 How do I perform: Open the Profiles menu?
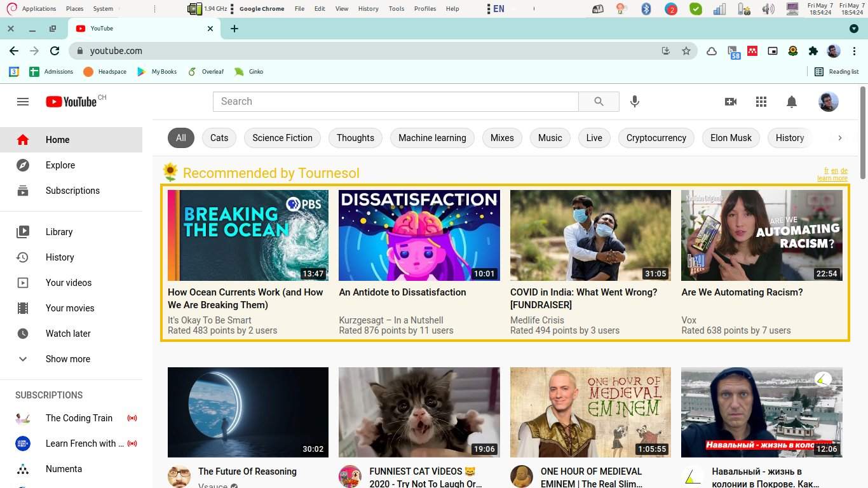pyautogui.click(x=425, y=9)
